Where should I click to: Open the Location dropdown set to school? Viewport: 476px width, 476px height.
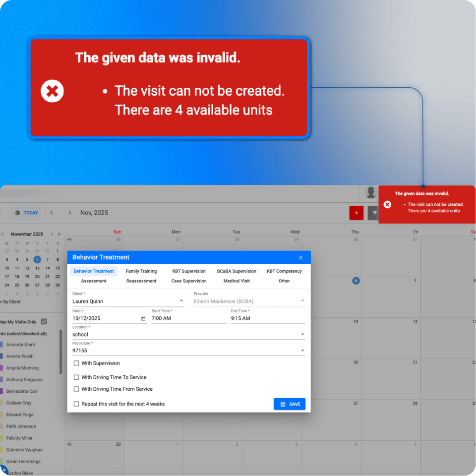point(302,335)
